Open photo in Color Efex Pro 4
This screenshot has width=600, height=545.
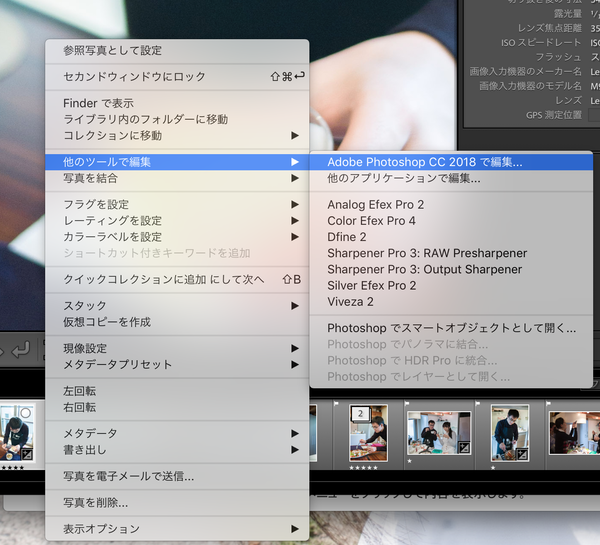[x=451, y=220]
